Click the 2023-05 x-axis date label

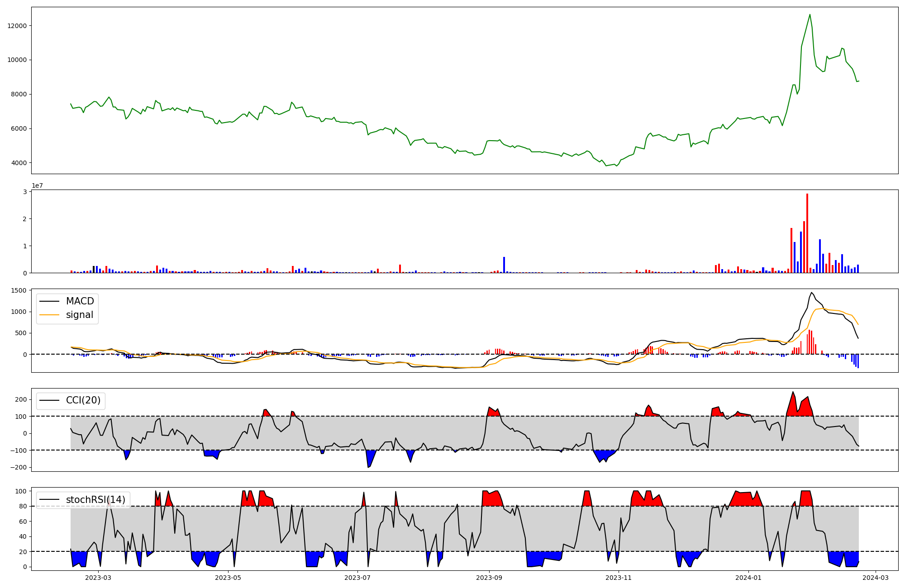[228, 578]
